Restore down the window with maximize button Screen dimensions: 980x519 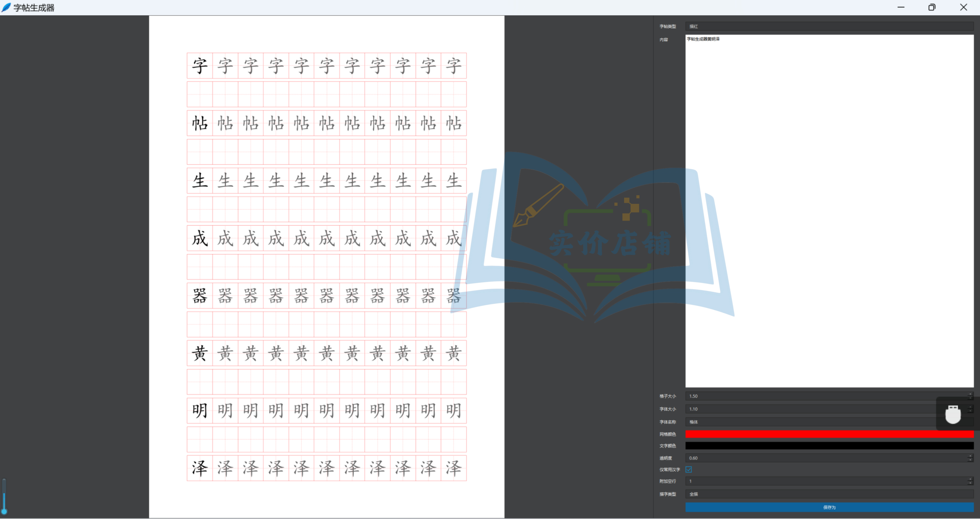click(932, 7)
